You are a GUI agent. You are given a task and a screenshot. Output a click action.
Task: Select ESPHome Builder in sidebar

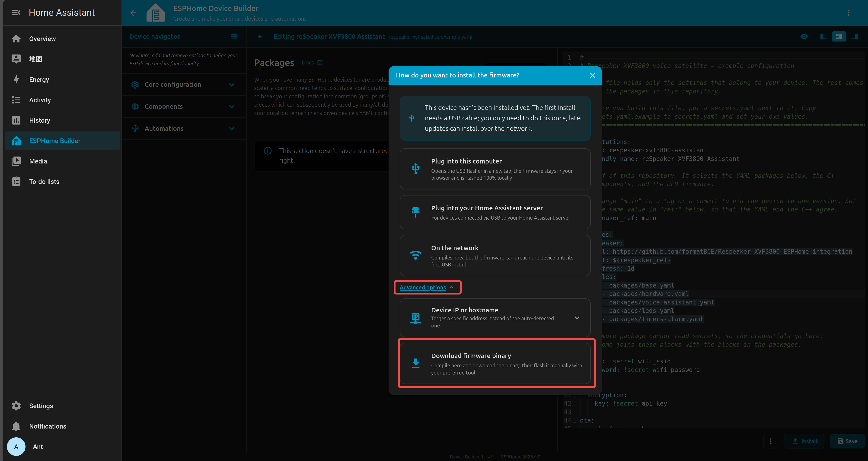[x=63, y=141]
